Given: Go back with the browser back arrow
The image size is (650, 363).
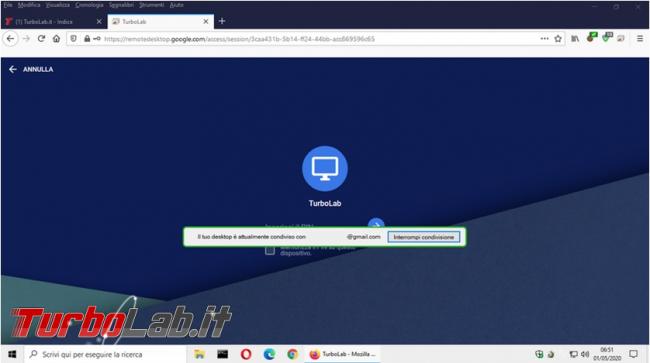Looking at the screenshot, I should click(x=10, y=39).
